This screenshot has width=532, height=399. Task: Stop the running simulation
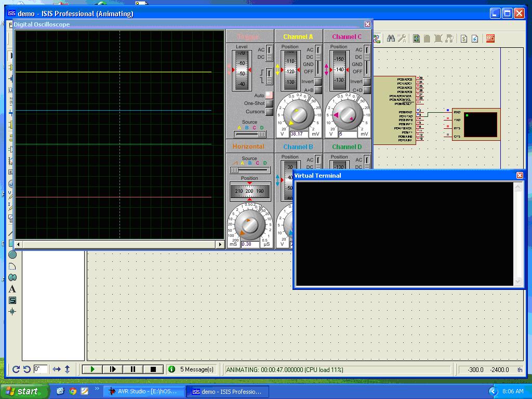point(153,369)
